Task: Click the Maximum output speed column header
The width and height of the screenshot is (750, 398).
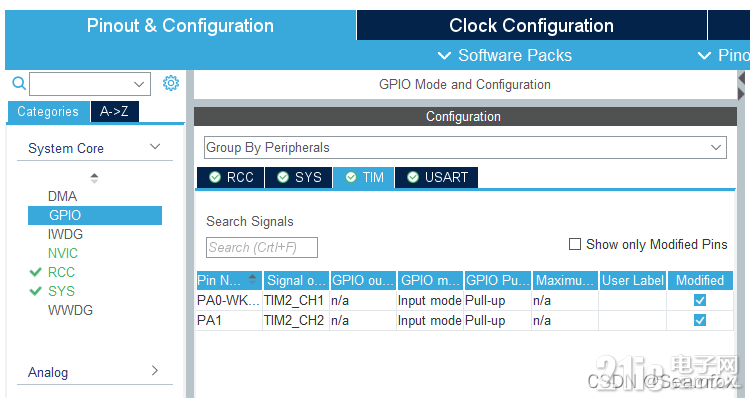Action: click(x=565, y=280)
